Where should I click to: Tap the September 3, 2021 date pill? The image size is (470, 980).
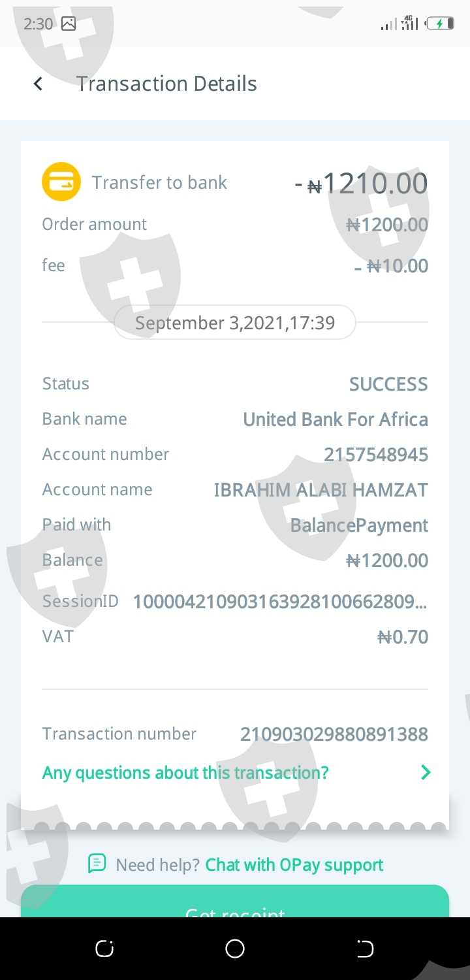pyautogui.click(x=235, y=323)
